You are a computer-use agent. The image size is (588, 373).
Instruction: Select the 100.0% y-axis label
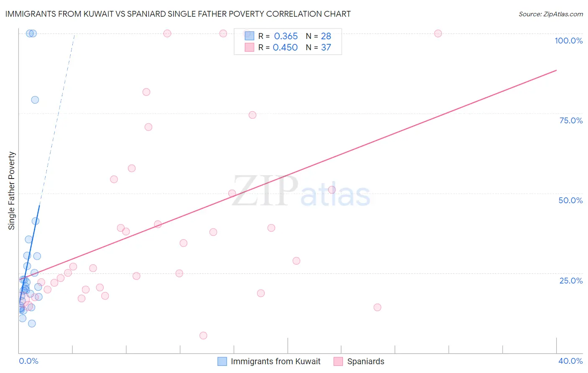coord(568,41)
